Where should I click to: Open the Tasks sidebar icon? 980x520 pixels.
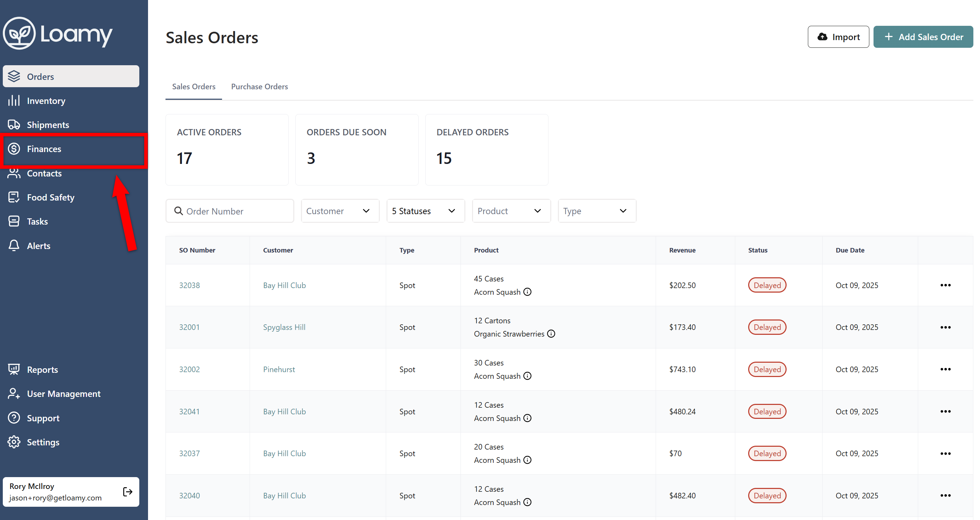14,221
